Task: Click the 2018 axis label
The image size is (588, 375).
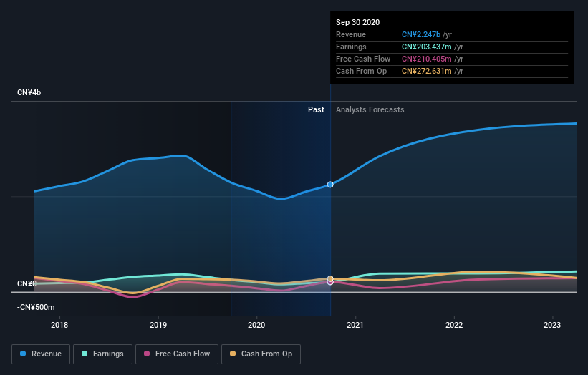Action: point(59,325)
